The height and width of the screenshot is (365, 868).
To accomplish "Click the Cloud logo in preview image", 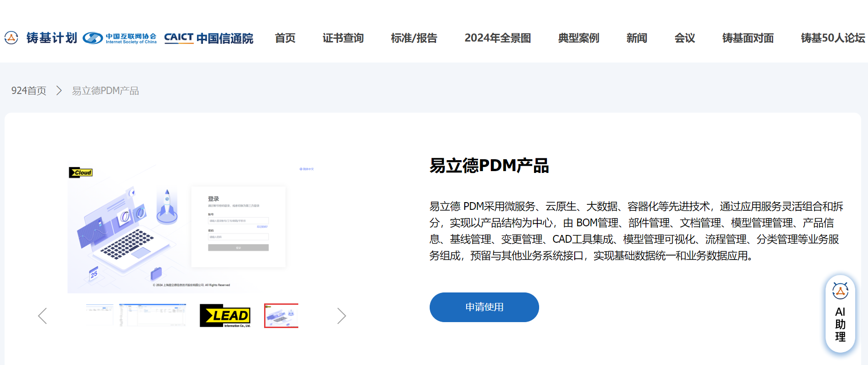I will click(x=81, y=172).
